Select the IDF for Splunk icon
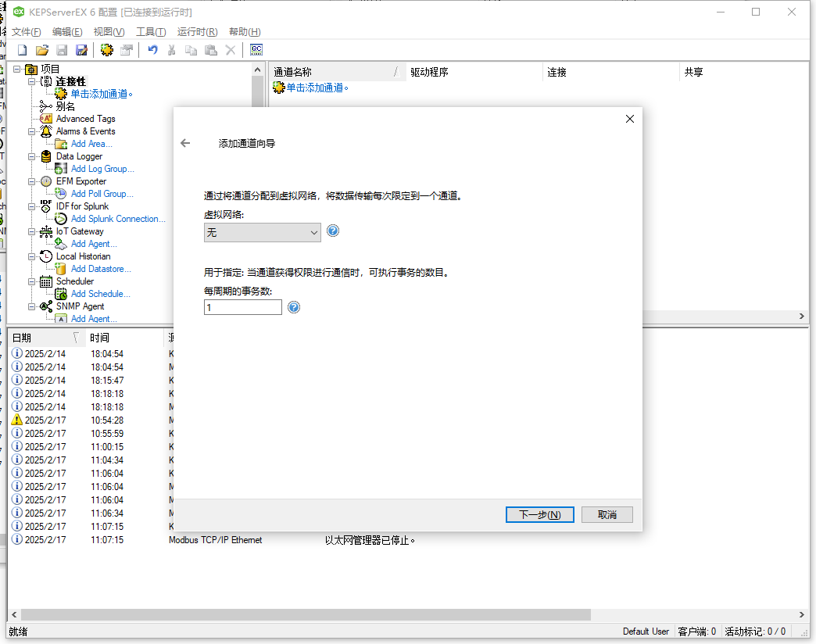 pos(46,206)
